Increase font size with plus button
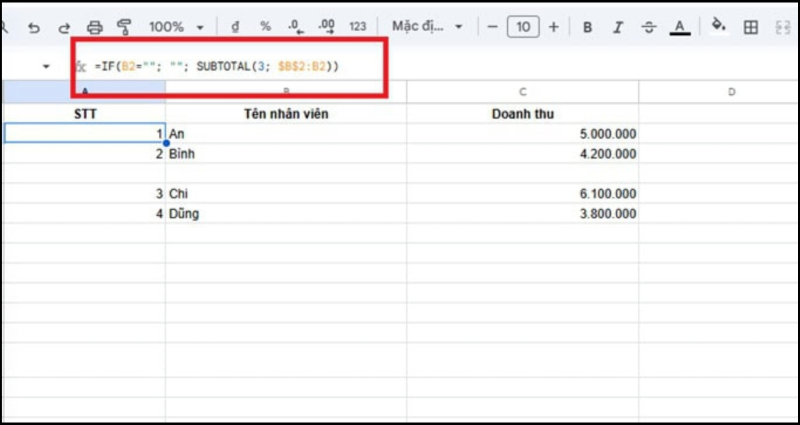 [554, 27]
